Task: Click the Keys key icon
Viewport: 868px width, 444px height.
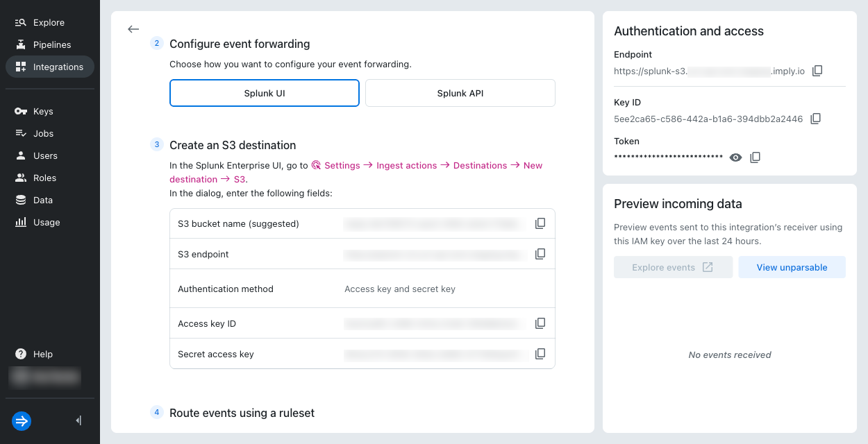Action: point(21,111)
